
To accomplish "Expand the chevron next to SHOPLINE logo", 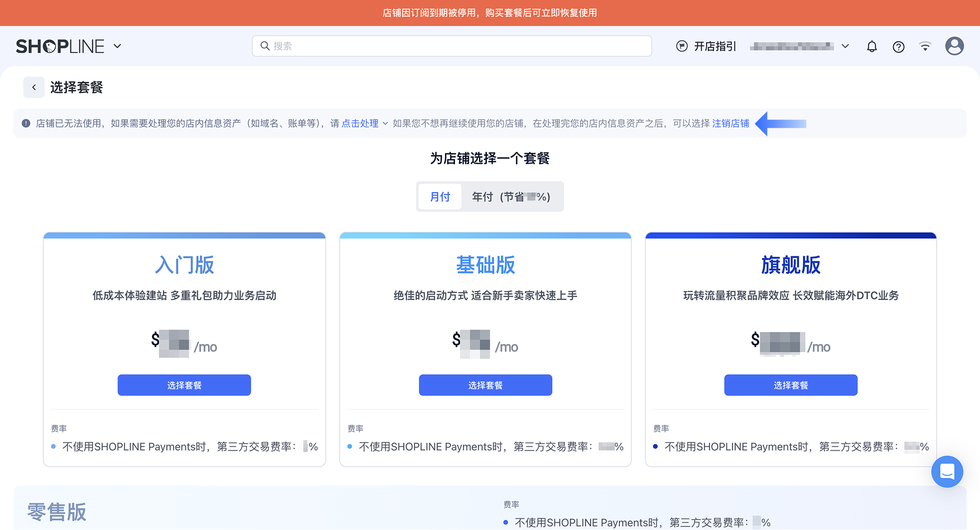I will 118,46.
